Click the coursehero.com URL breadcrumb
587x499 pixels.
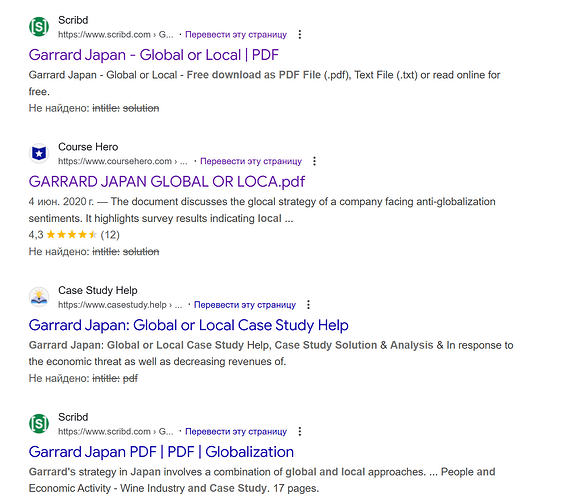tap(123, 161)
